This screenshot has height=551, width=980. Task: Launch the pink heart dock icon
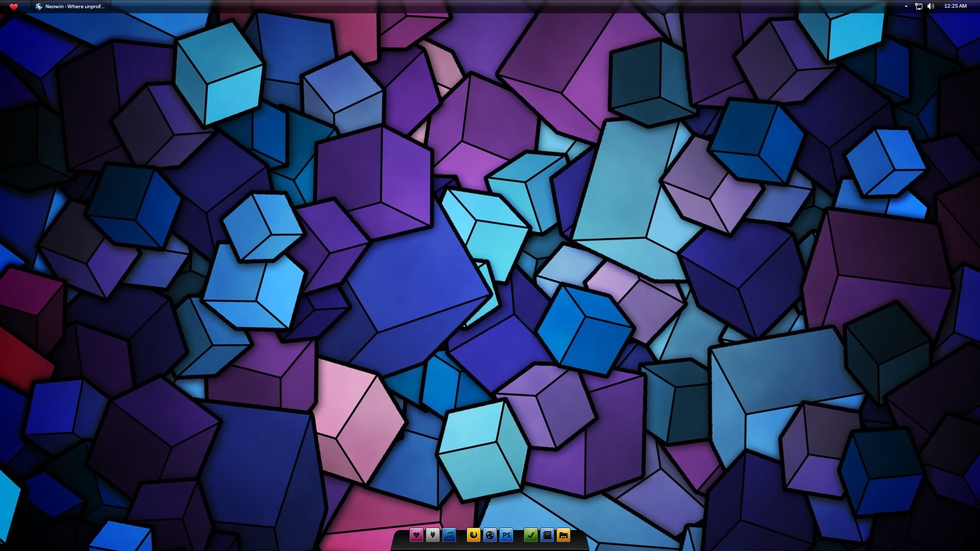416,535
